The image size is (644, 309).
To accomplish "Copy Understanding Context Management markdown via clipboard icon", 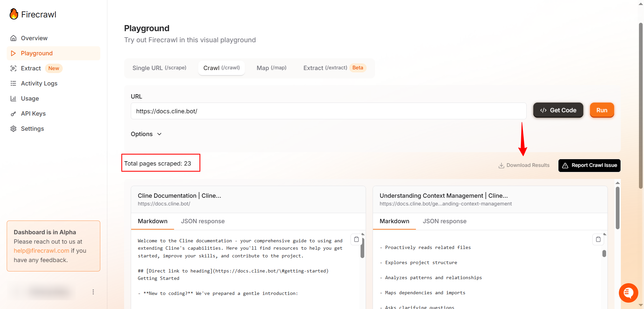I will pos(598,239).
